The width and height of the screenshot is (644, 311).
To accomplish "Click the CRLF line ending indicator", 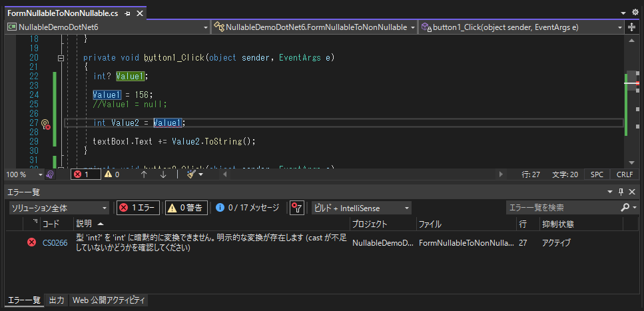I will click(x=625, y=174).
